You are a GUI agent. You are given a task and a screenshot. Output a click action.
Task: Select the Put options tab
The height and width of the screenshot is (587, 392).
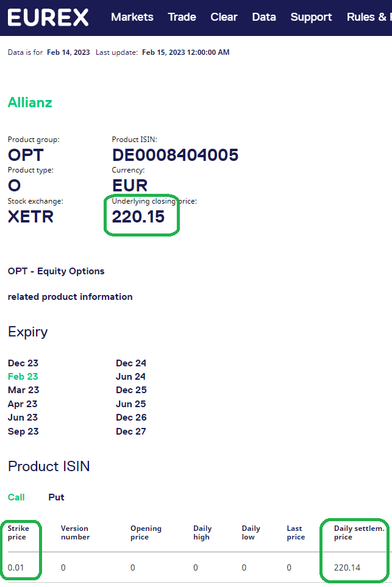pos(56,497)
